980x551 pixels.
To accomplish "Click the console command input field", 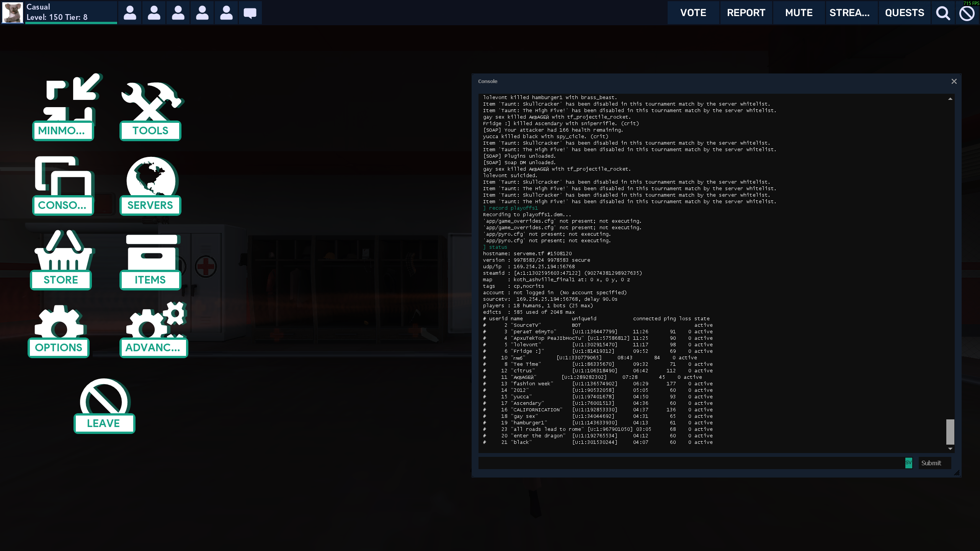I will (689, 463).
